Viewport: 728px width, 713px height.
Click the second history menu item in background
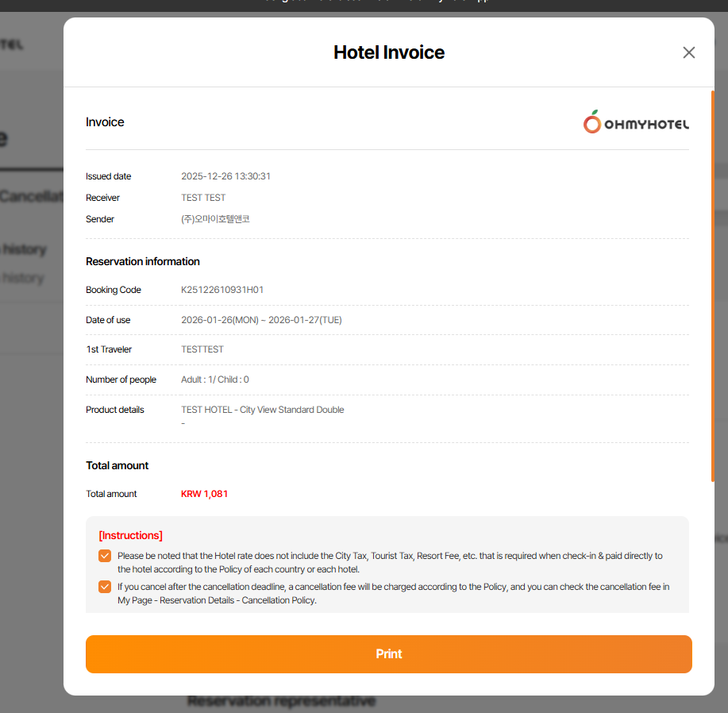pyautogui.click(x=24, y=278)
